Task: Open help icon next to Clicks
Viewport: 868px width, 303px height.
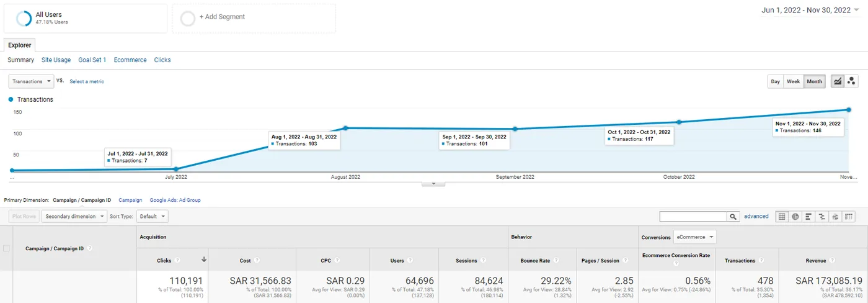Action: coord(177,261)
